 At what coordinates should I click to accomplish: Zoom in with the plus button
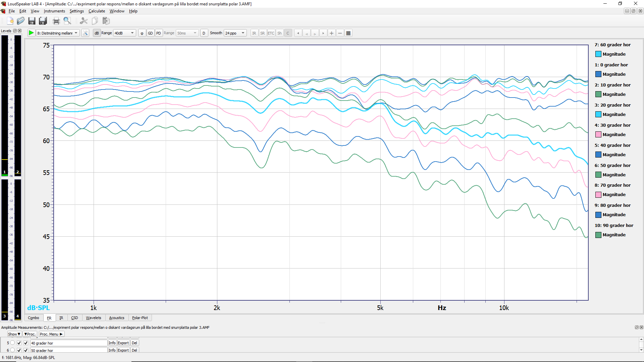(332, 33)
